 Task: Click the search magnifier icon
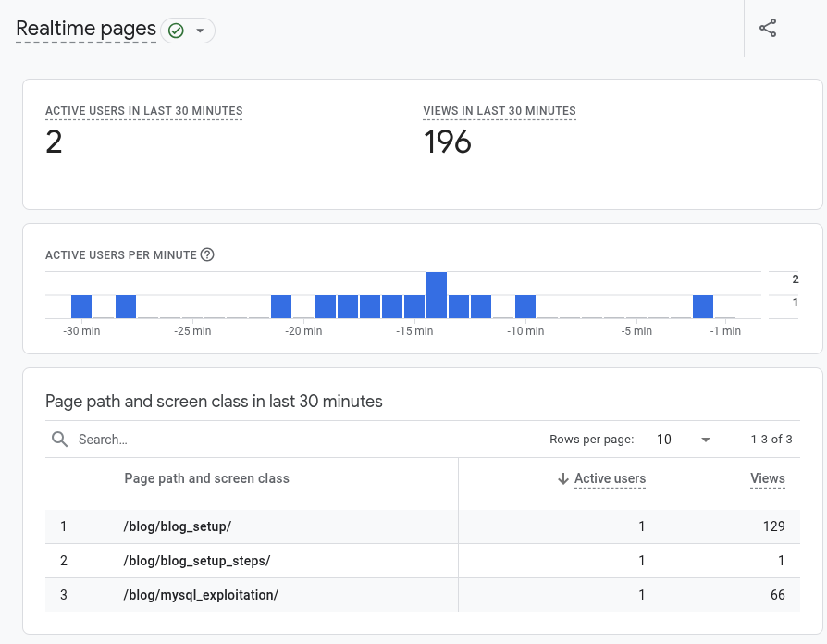[60, 440]
